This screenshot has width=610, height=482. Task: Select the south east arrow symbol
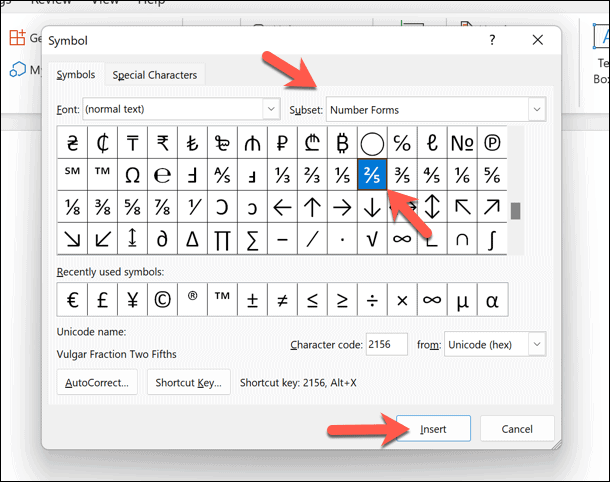click(72, 238)
